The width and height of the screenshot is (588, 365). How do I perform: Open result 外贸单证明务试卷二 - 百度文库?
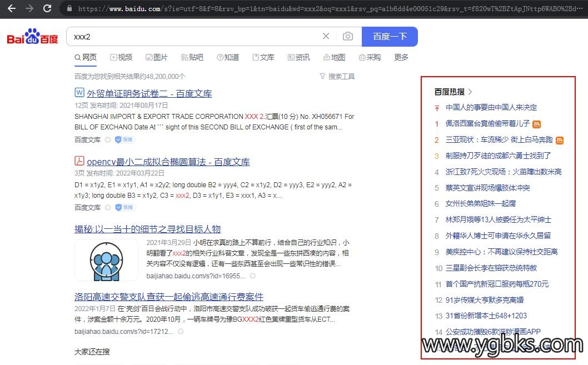click(150, 94)
